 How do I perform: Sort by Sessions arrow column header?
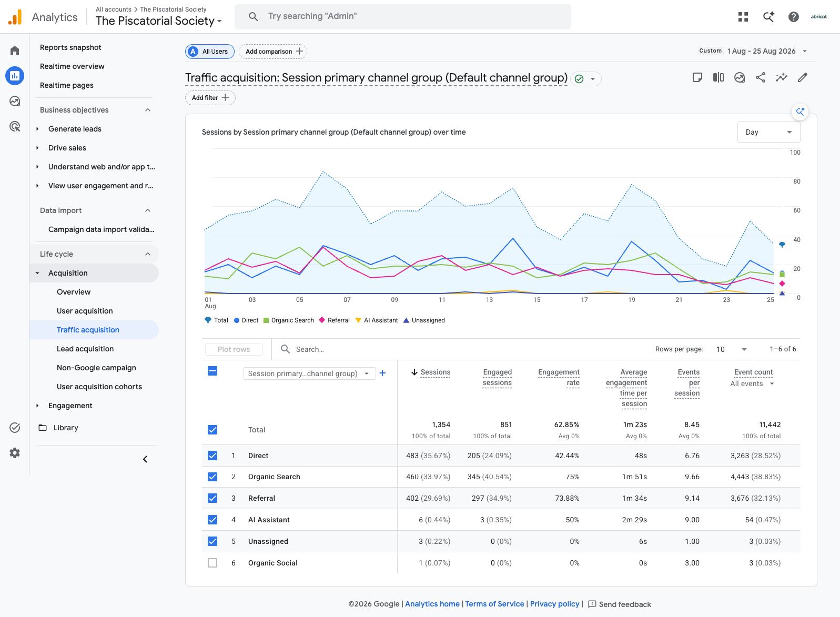(414, 372)
